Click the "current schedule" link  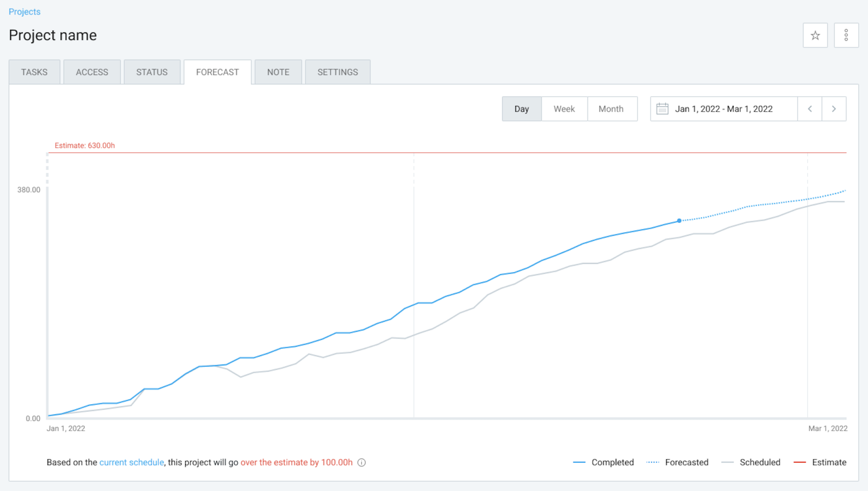131,463
